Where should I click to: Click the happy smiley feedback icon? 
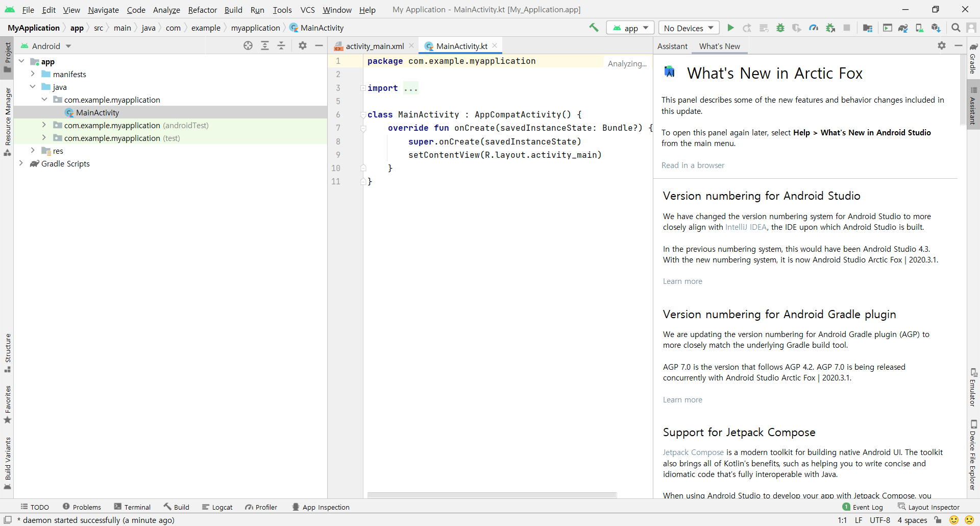click(954, 520)
